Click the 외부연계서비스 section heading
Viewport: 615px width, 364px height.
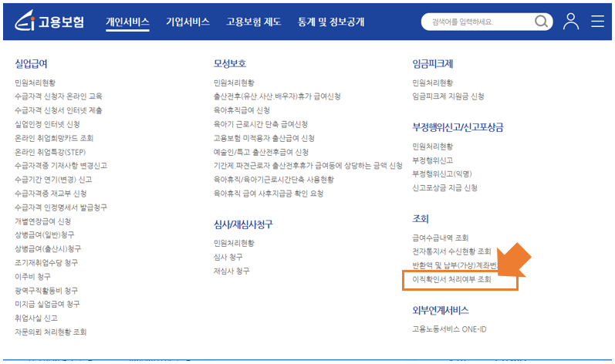tap(441, 310)
